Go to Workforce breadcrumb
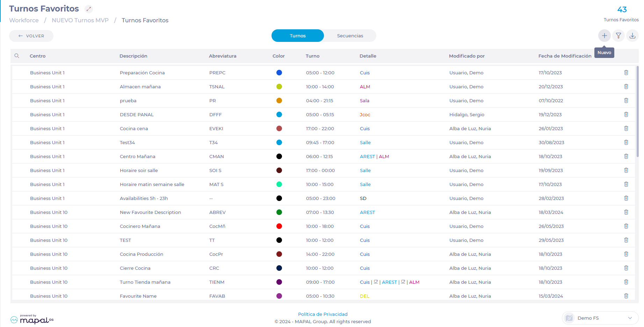This screenshot has height=327, width=644. (24, 20)
